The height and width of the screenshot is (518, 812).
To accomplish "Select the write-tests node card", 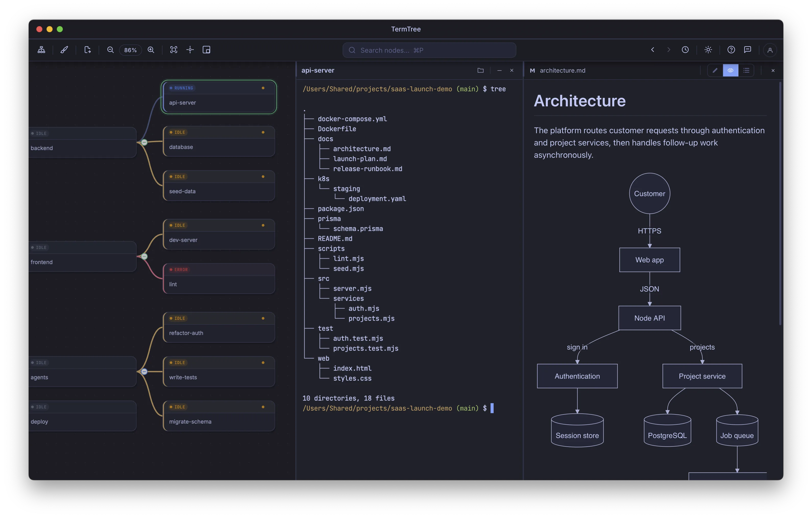I will 219,371.
